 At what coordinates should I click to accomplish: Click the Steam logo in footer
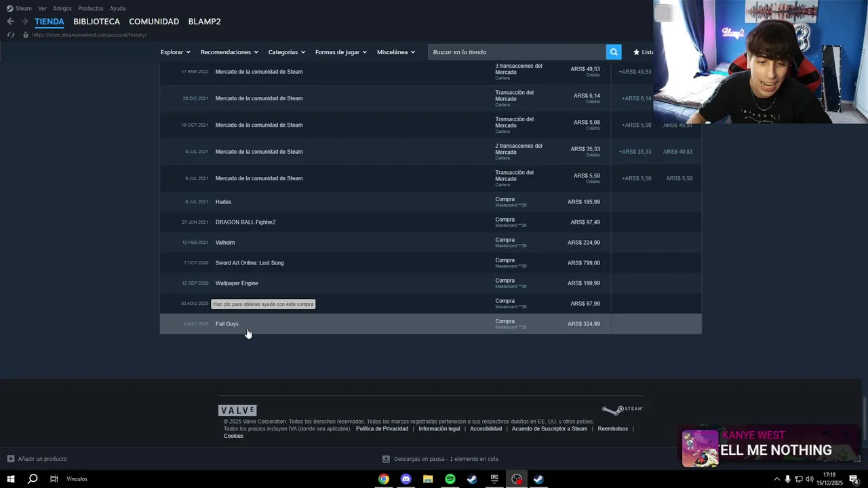point(622,410)
